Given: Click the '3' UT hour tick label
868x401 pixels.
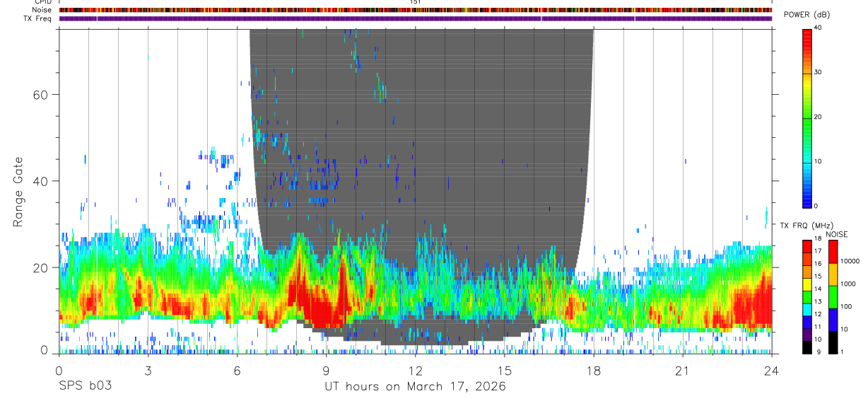Looking at the screenshot, I should pyautogui.click(x=148, y=370).
